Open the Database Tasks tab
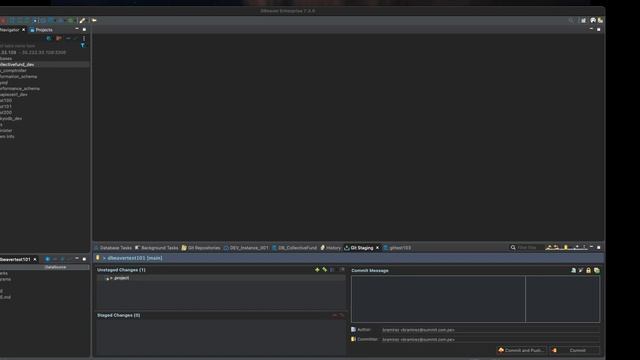This screenshot has height=360, width=640. tap(113, 248)
